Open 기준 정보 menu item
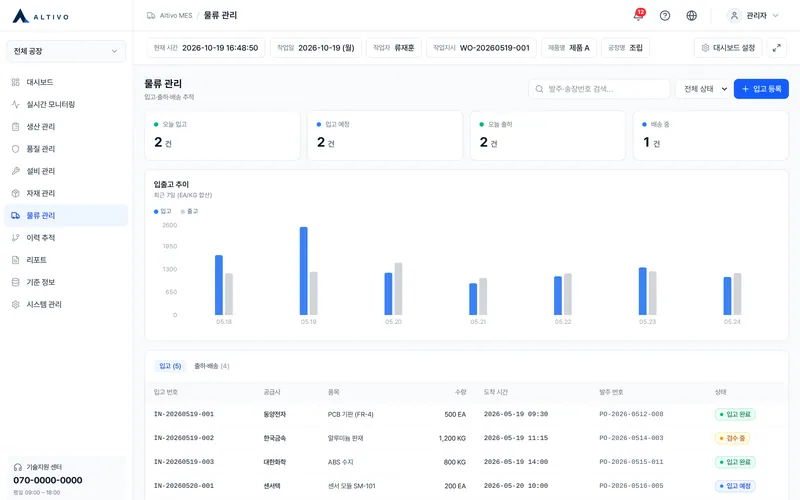800x500 pixels. pyautogui.click(x=66, y=282)
